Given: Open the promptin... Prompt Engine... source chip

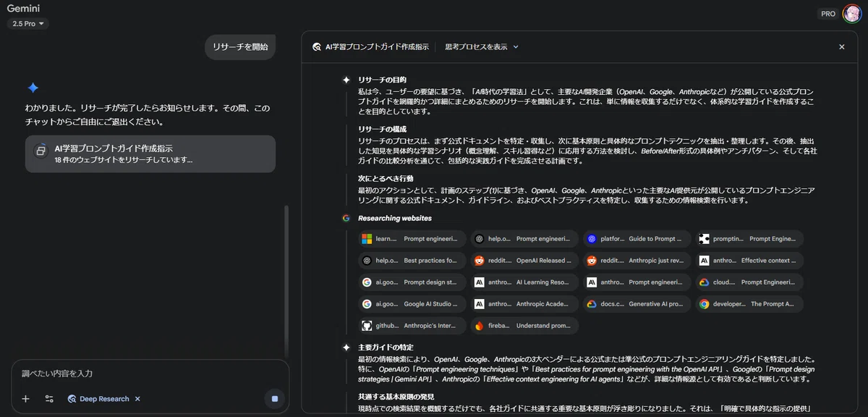Looking at the screenshot, I should click(x=749, y=239).
